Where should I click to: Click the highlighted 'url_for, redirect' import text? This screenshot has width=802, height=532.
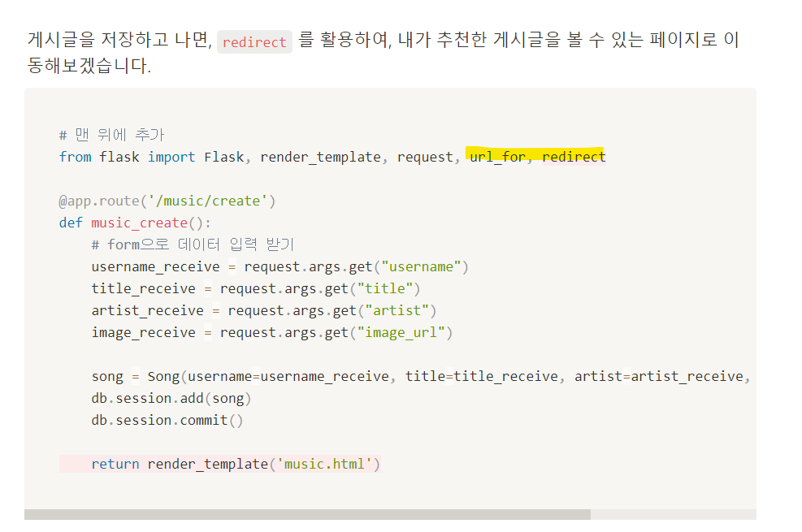pyautogui.click(x=537, y=157)
